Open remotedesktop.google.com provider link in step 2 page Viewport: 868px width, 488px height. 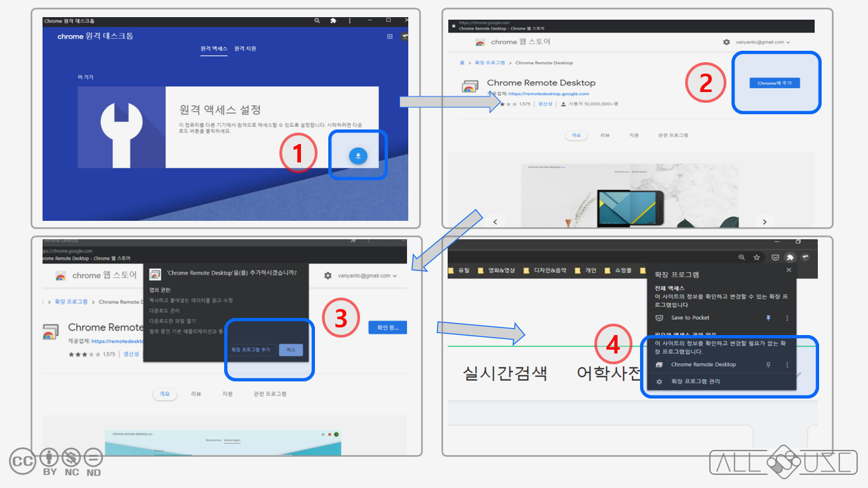[549, 94]
